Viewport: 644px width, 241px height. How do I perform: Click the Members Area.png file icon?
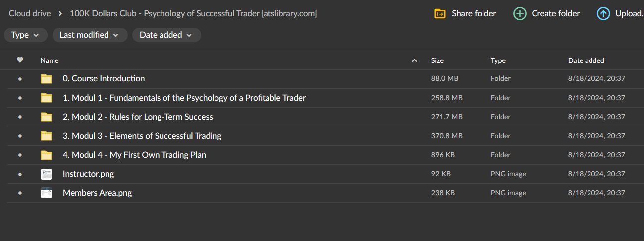tap(46, 193)
